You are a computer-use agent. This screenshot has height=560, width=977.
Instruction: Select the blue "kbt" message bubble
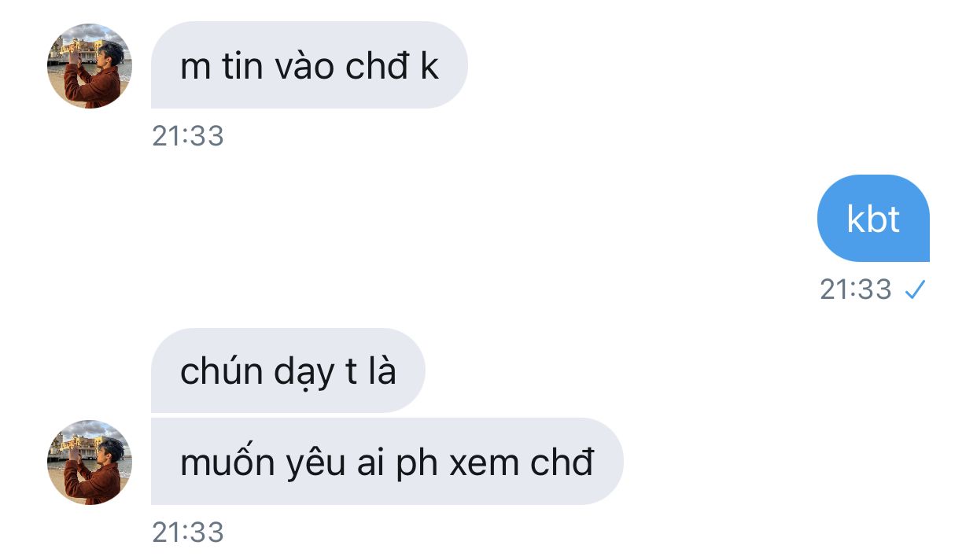point(873,218)
